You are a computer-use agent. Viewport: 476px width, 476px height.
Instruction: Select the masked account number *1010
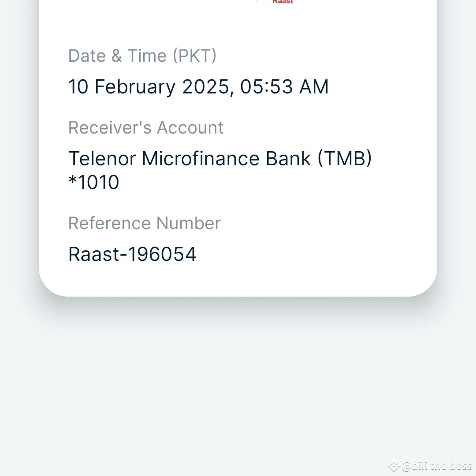click(94, 182)
